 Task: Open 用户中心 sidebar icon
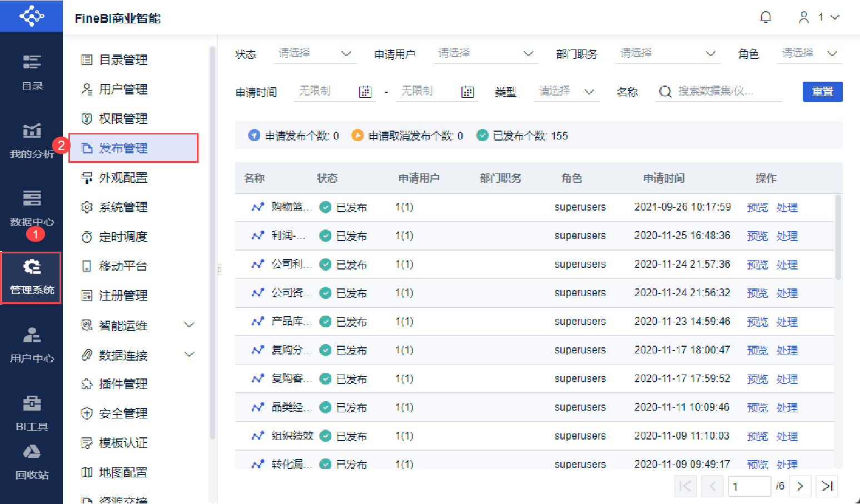click(32, 345)
